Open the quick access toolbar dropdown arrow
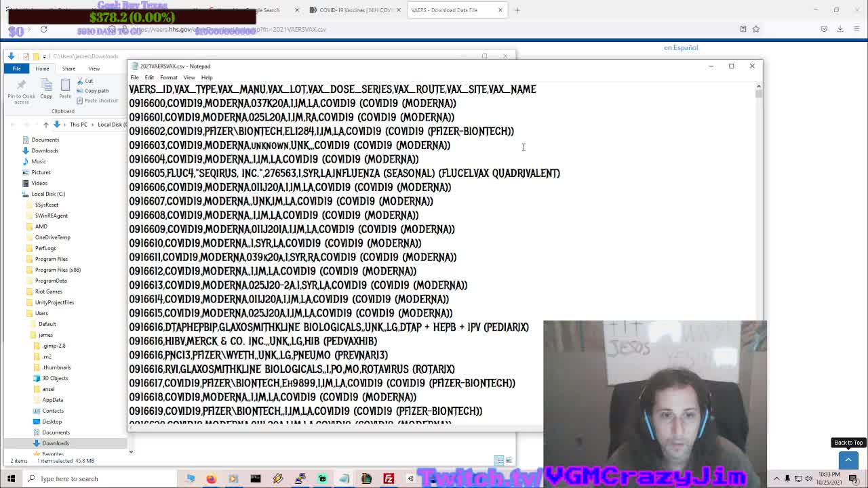The width and height of the screenshot is (868, 488). point(45,56)
